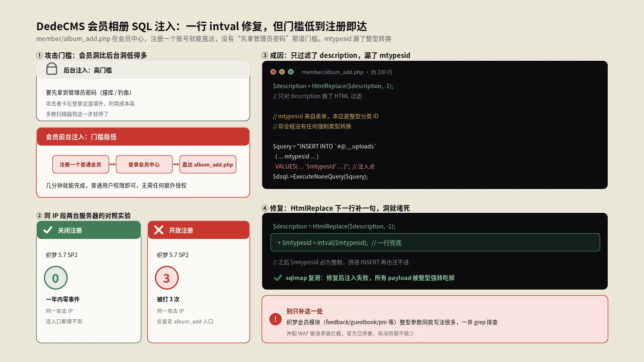Click the text sqlmap 复测:修复后注入失败
The width and height of the screenshot is (644, 362).
coord(370,278)
